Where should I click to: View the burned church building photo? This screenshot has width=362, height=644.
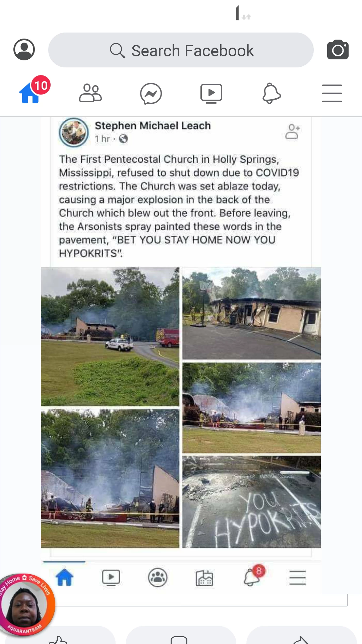pos(251,313)
